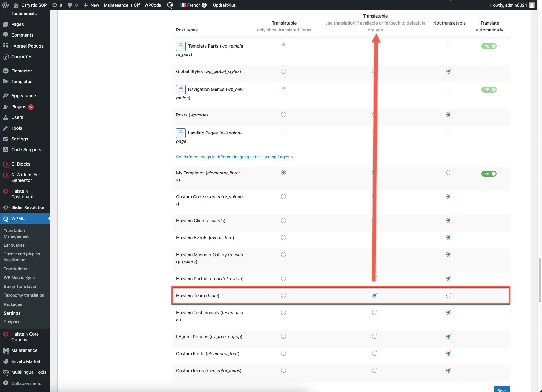Open Set different slugs for Landing Pages link
This screenshot has width=542, height=392.
(x=233, y=157)
